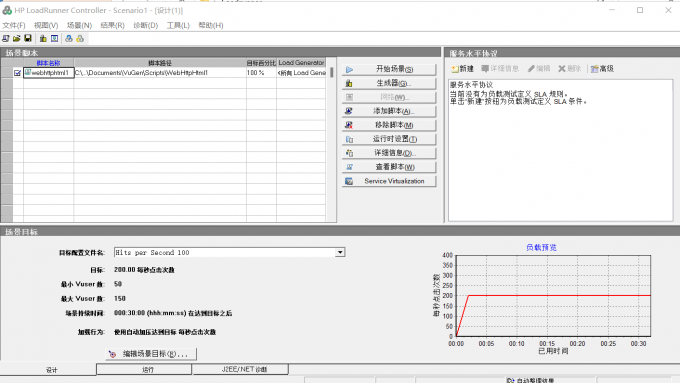
Task: Open Load Generators toolbar icon
Action: coord(43,39)
